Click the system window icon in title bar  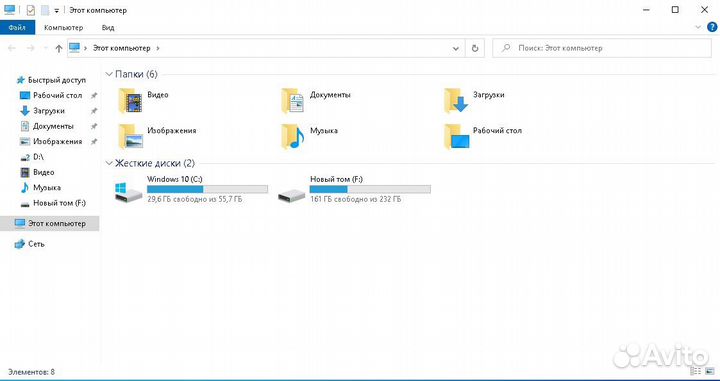click(x=10, y=10)
